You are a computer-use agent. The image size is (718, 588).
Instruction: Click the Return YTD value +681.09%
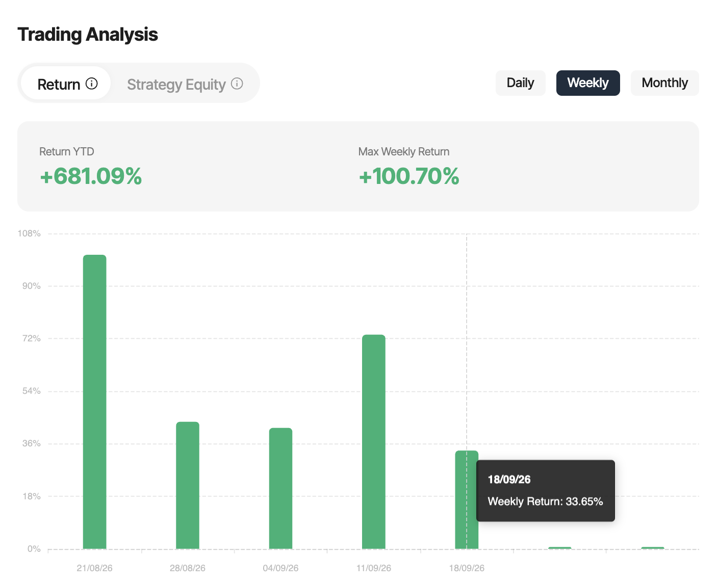point(91,176)
